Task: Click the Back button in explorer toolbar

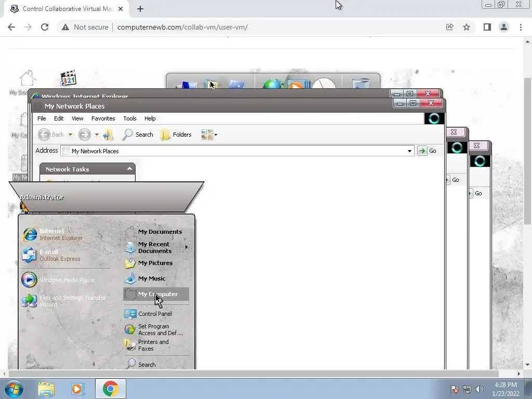Action: [51, 135]
